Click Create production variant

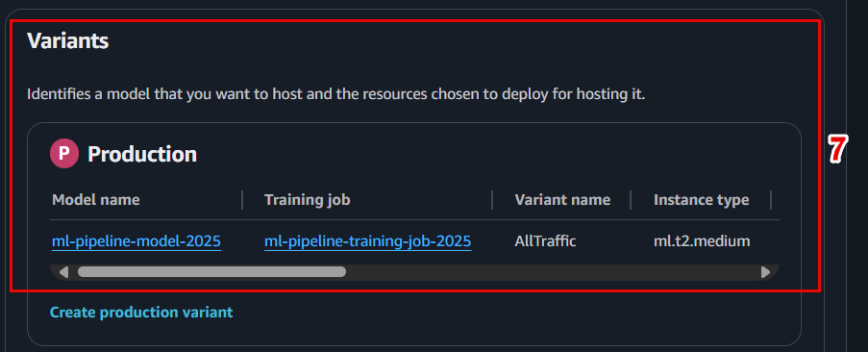141,313
